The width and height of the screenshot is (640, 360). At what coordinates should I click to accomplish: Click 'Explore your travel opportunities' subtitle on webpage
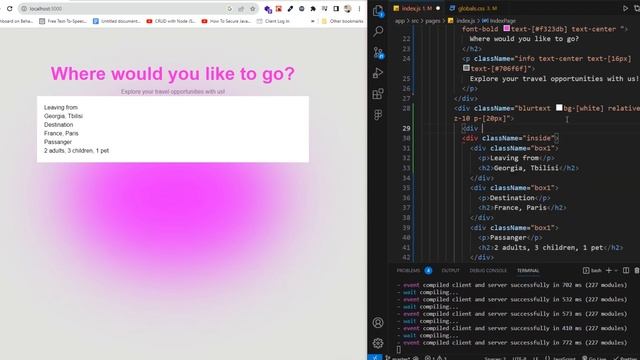point(173,91)
